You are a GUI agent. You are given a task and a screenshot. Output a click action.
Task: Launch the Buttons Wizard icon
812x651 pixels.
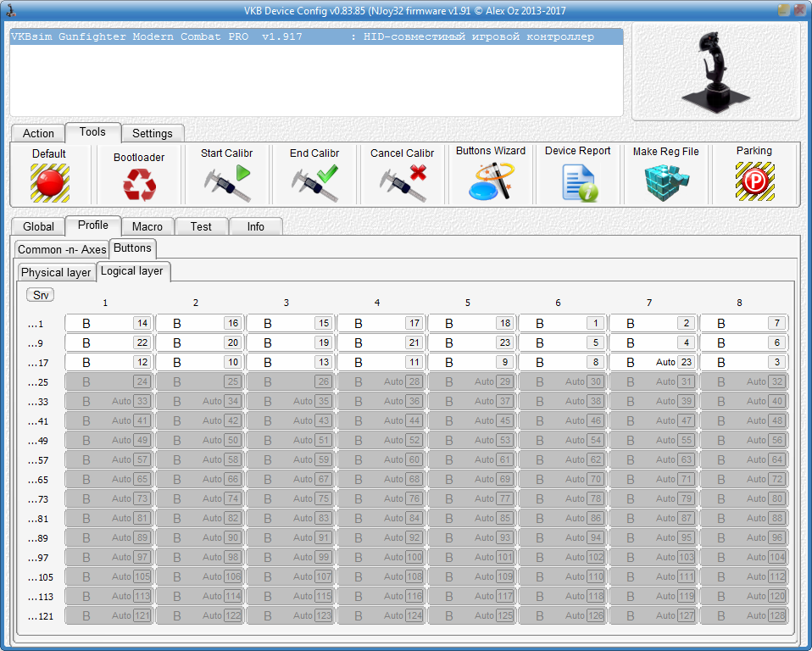pos(491,181)
